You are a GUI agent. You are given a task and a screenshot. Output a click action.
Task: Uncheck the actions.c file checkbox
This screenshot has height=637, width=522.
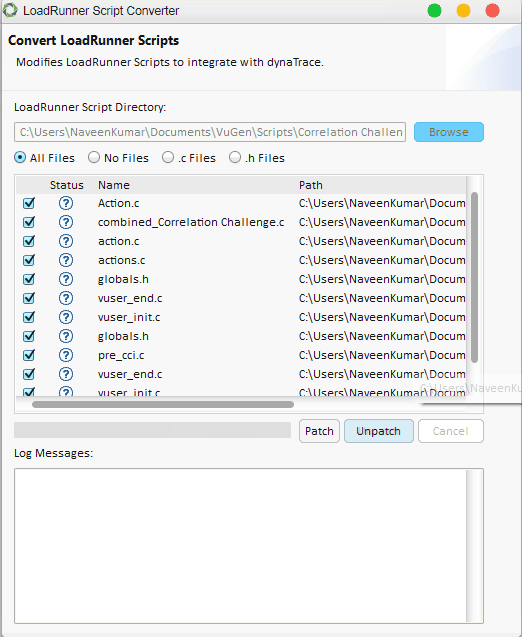(29, 260)
